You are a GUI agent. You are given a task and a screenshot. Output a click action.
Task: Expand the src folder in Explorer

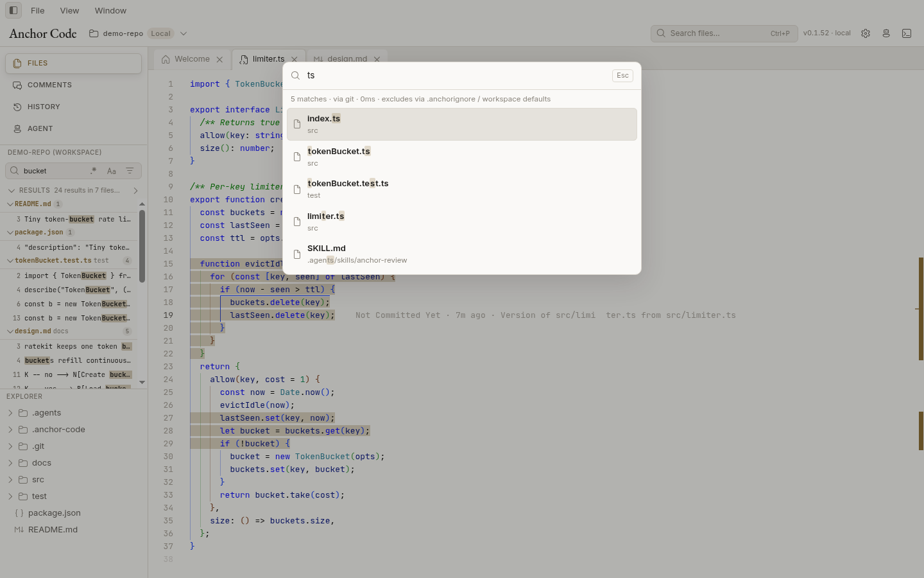tap(10, 480)
